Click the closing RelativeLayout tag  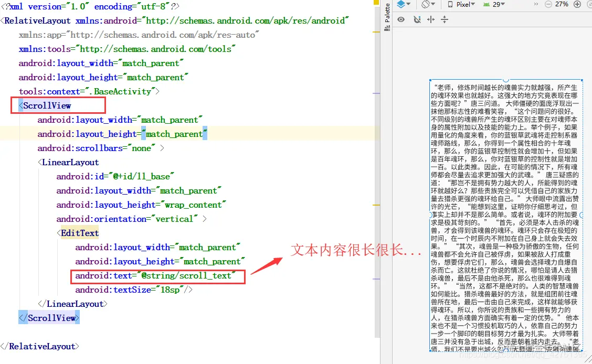[40, 346]
